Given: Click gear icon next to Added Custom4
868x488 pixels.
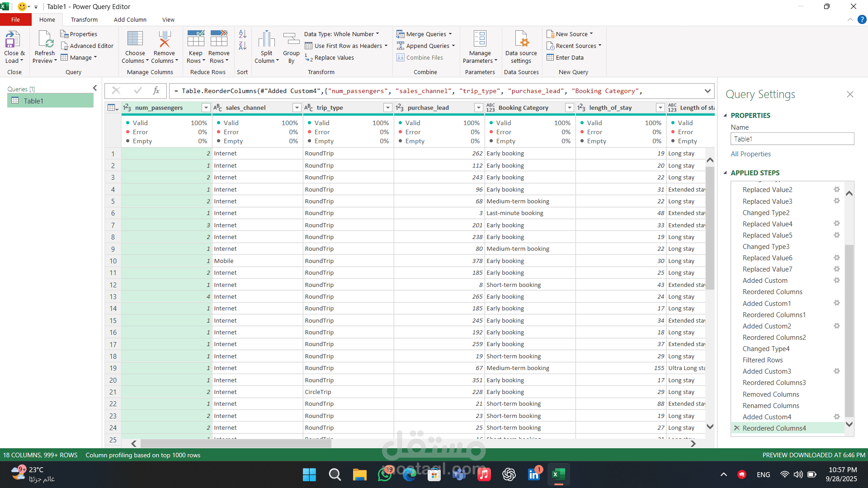Looking at the screenshot, I should click(x=837, y=417).
